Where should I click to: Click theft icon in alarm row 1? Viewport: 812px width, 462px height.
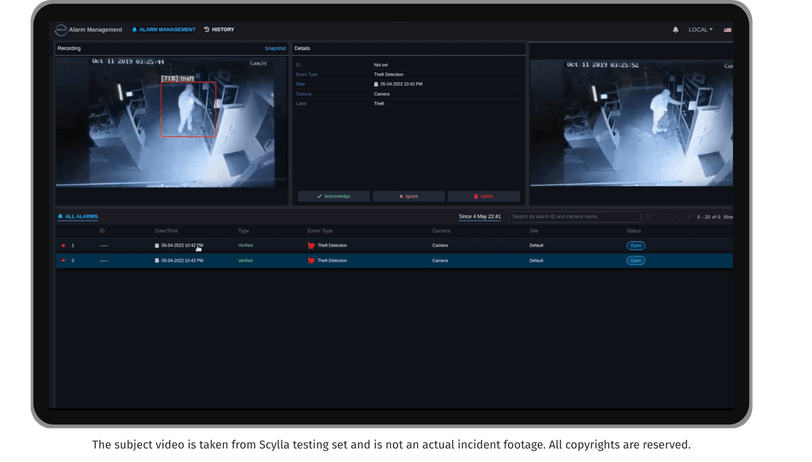click(311, 246)
